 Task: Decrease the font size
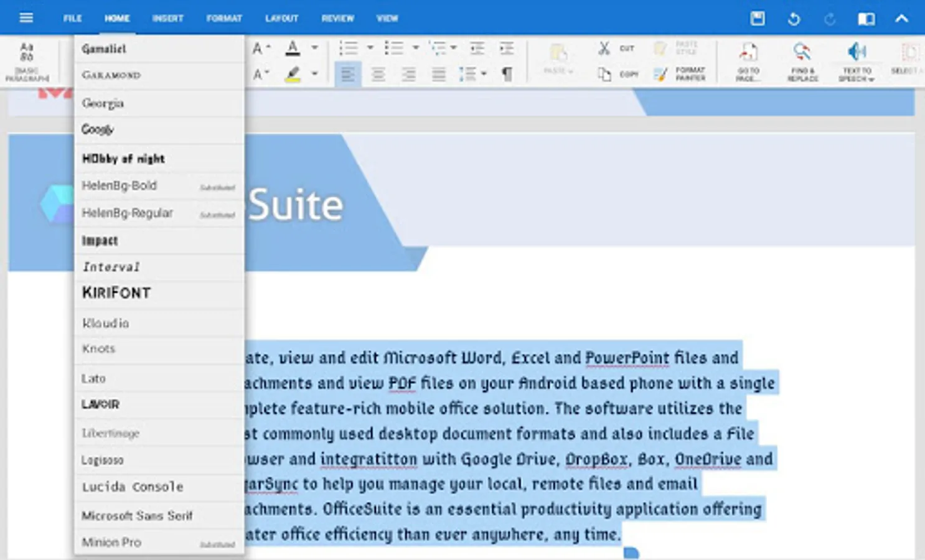261,75
